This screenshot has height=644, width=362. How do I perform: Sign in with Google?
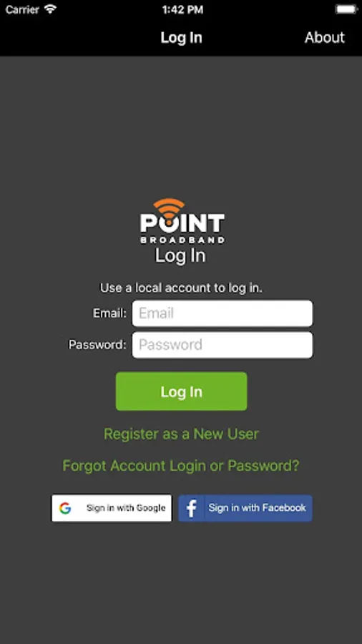click(x=112, y=508)
